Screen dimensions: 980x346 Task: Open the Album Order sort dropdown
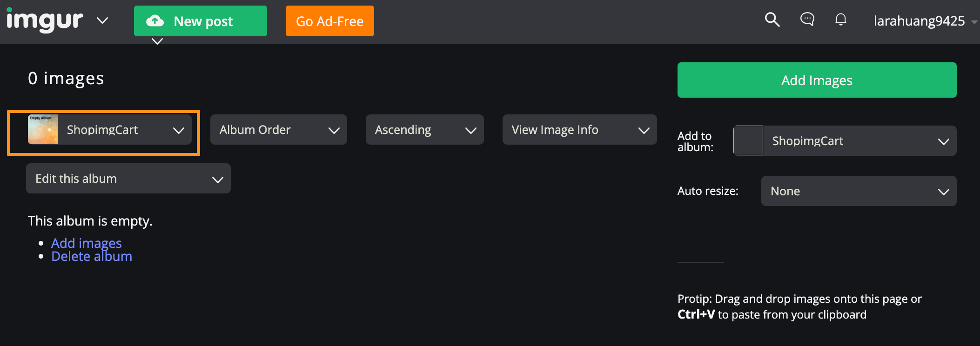point(278,130)
